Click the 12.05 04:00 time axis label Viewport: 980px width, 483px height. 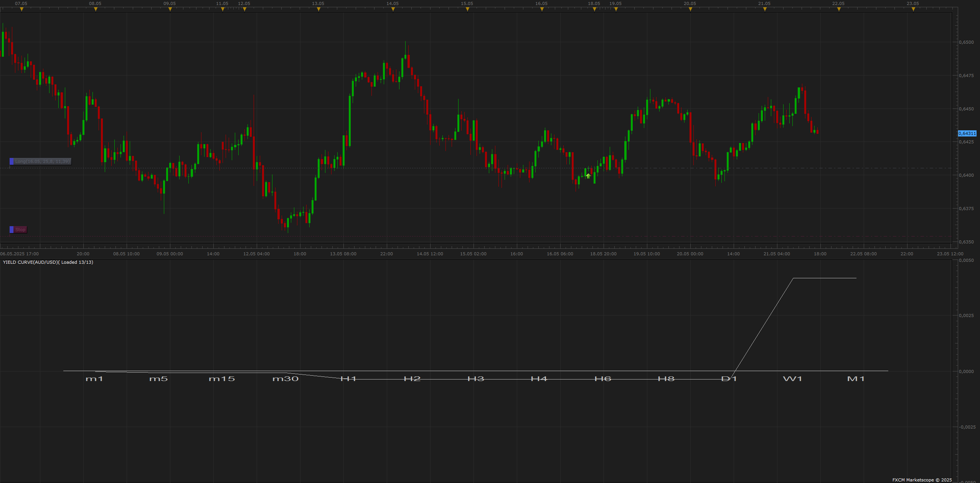[x=257, y=254]
